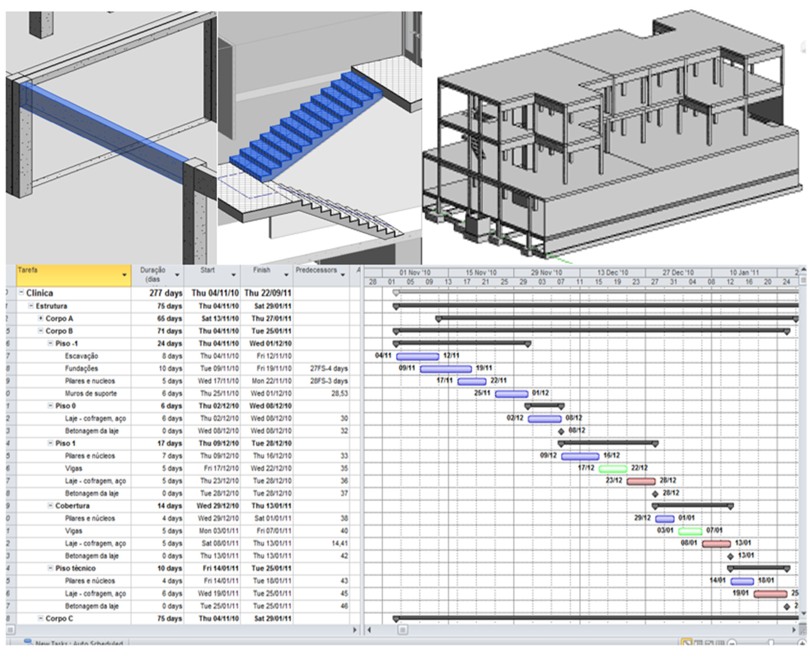Expand the Corpo A subtask group
Viewport: 812px width, 653px height.
pyautogui.click(x=40, y=318)
